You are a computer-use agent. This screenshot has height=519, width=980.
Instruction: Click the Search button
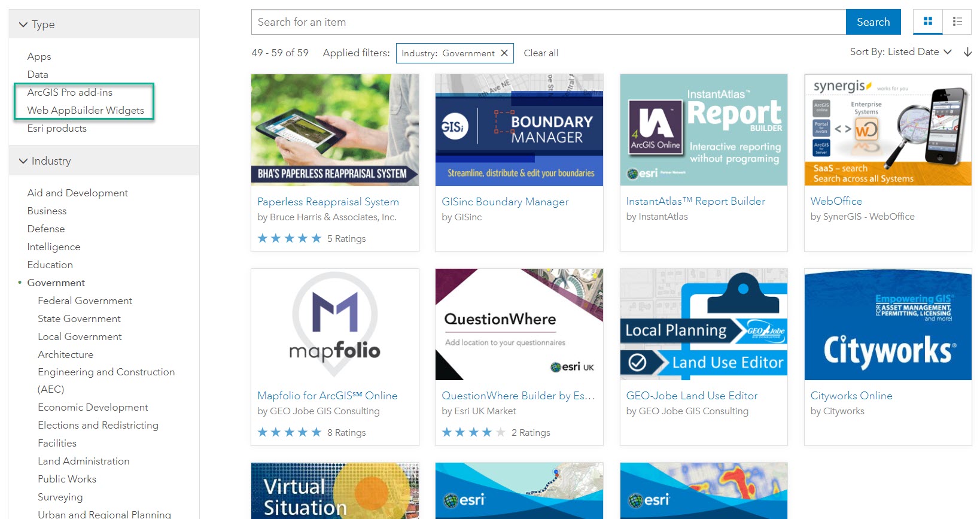(873, 22)
